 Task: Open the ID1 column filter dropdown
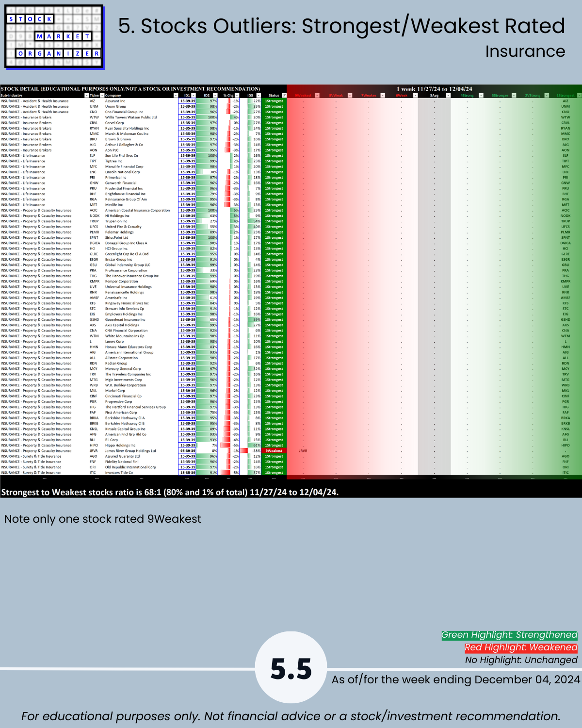pyautogui.click(x=194, y=96)
